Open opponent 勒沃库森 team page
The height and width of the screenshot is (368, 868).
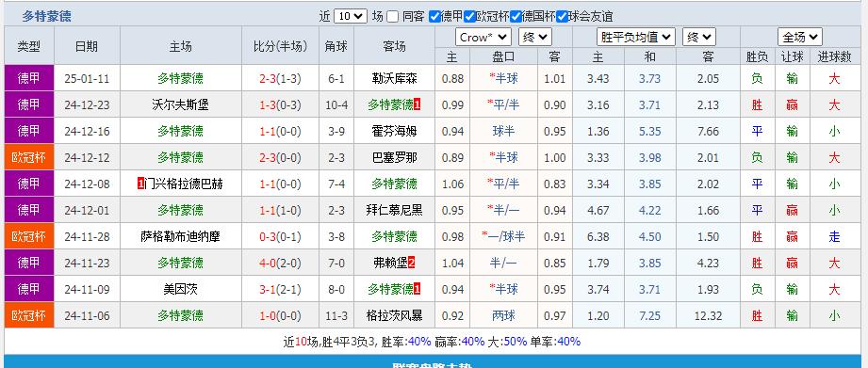pyautogui.click(x=394, y=78)
